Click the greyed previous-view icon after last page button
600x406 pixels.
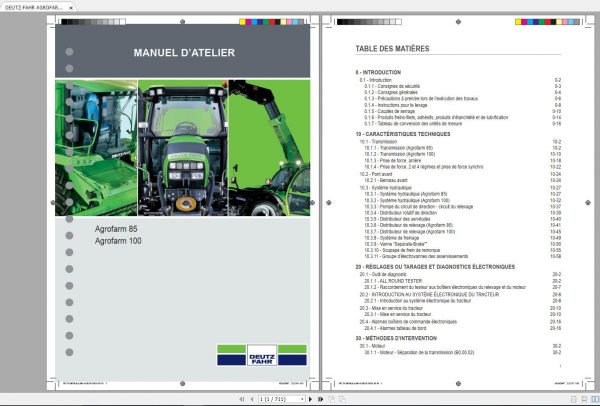(x=331, y=399)
